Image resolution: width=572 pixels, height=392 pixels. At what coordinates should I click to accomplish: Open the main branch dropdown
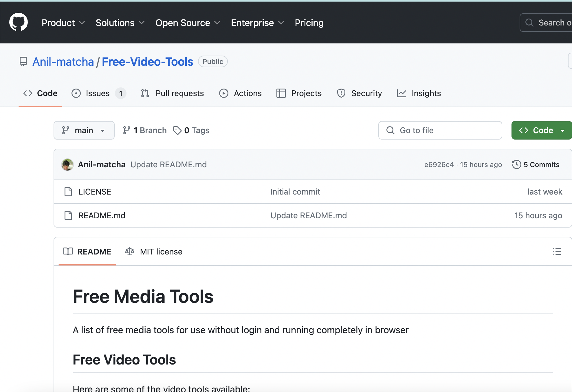84,130
